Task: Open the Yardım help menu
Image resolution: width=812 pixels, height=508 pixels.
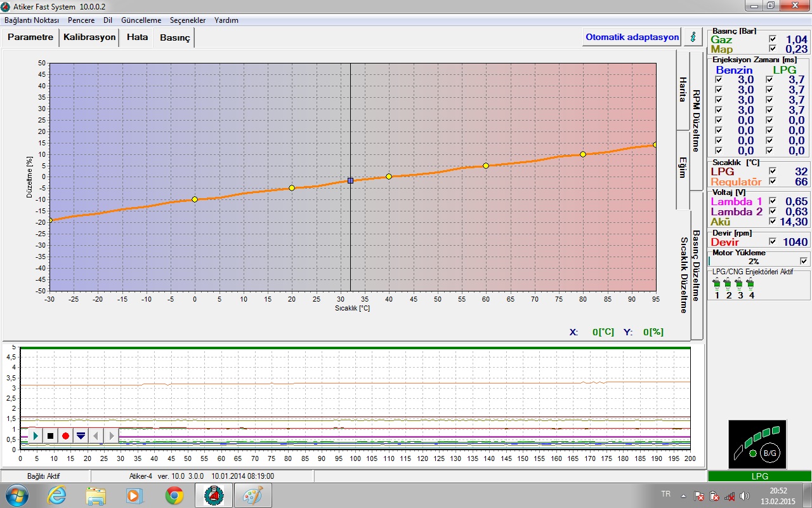Action: tap(226, 20)
